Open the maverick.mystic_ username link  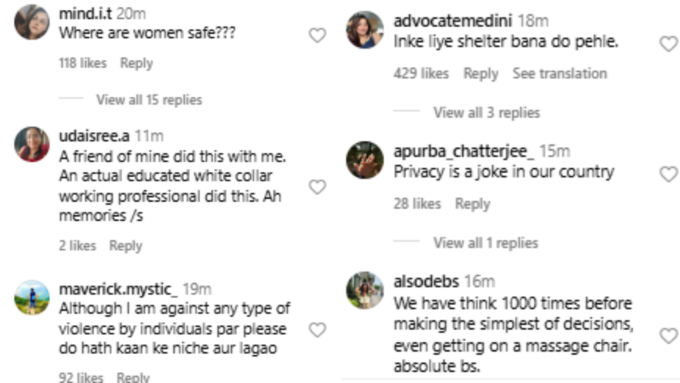118,289
